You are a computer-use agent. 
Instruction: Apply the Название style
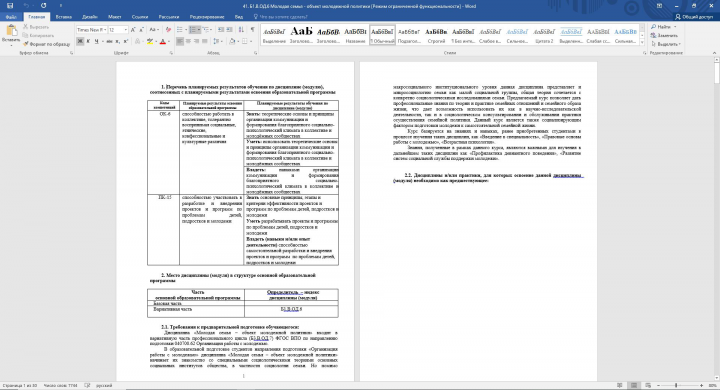(355, 35)
